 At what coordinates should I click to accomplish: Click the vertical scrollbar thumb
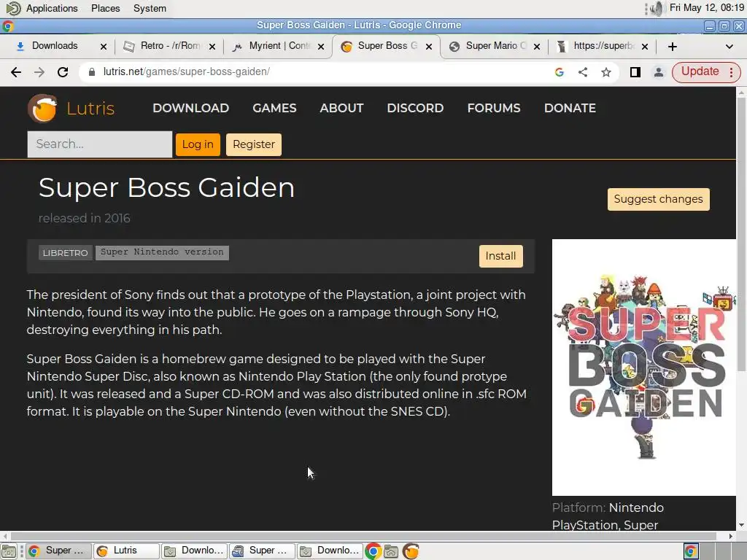(741, 233)
